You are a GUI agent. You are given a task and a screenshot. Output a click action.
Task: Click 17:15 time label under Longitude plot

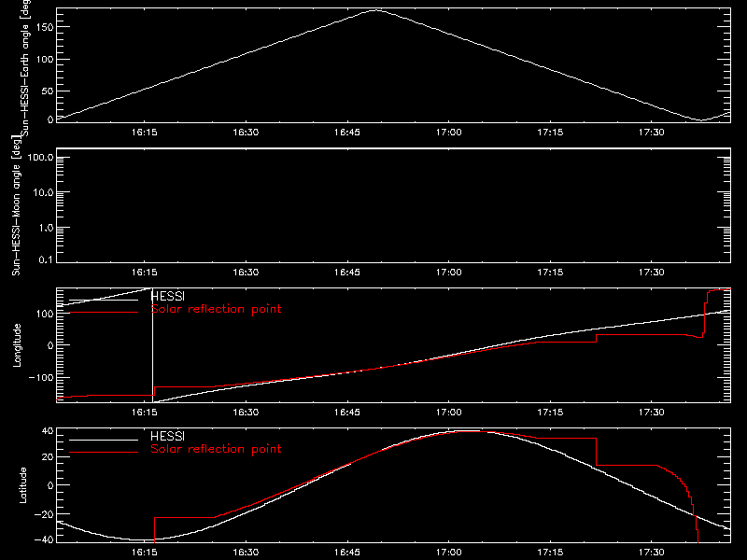pos(550,413)
